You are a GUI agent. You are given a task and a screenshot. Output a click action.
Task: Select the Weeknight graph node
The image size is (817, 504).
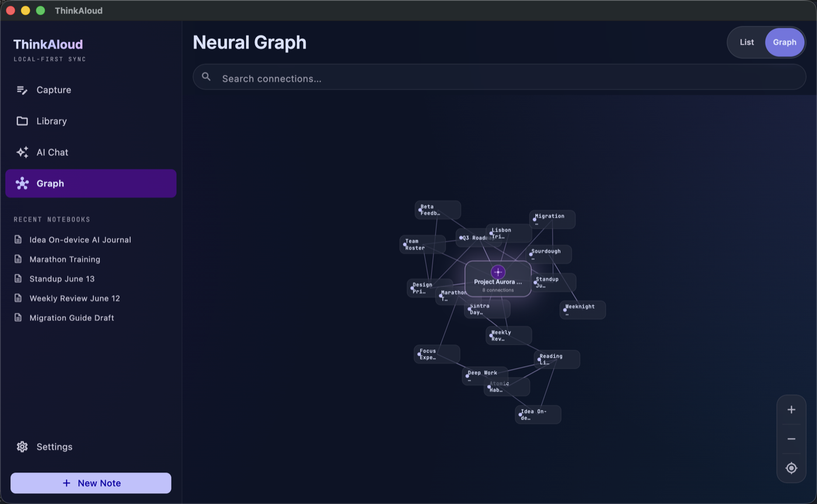coord(582,310)
